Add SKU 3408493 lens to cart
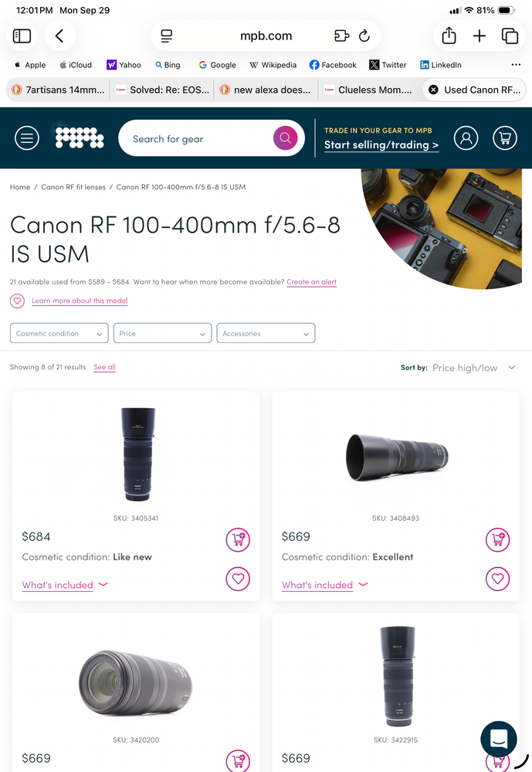The height and width of the screenshot is (772, 532). 497,539
